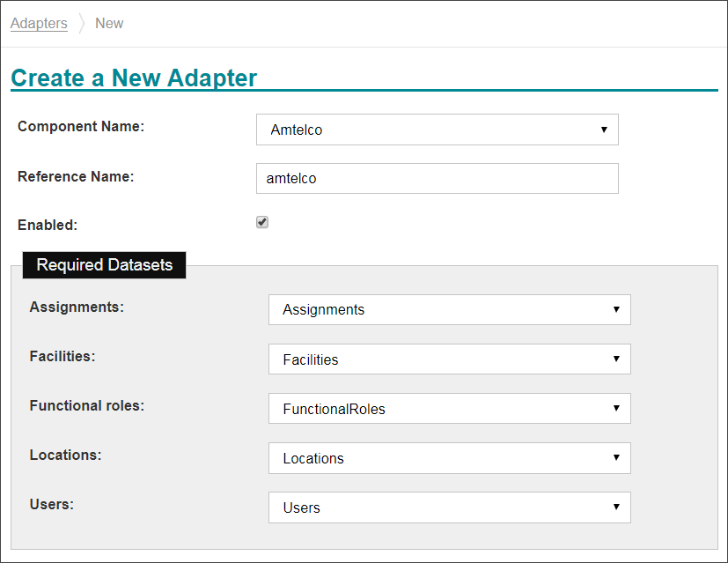Image resolution: width=728 pixels, height=563 pixels.
Task: Click the Assignments field label
Action: (77, 307)
